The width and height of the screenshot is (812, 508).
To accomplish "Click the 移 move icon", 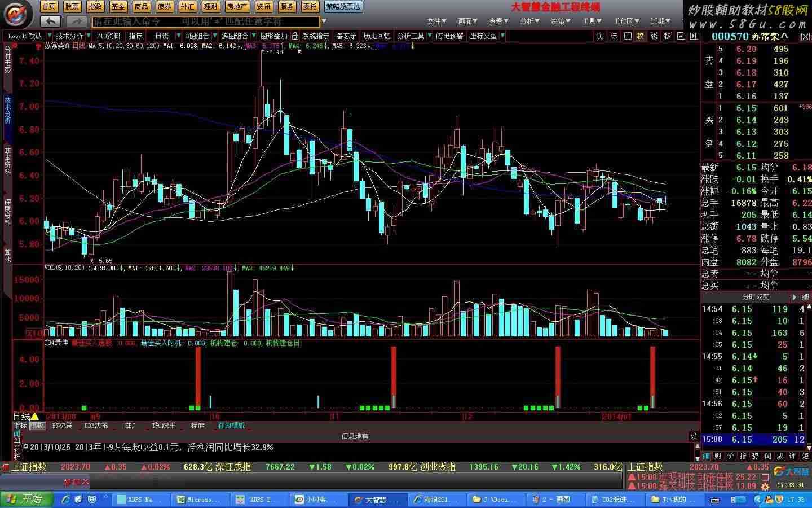I will 668,36.
